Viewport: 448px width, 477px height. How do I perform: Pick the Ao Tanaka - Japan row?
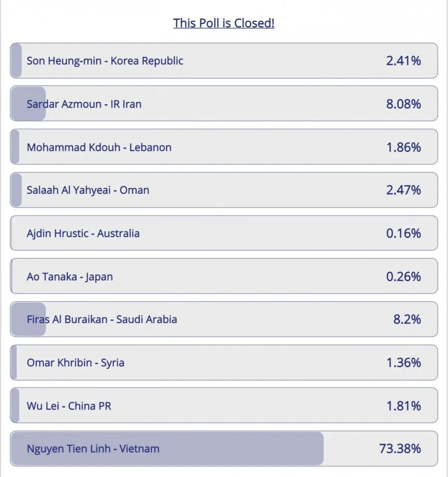tap(224, 276)
